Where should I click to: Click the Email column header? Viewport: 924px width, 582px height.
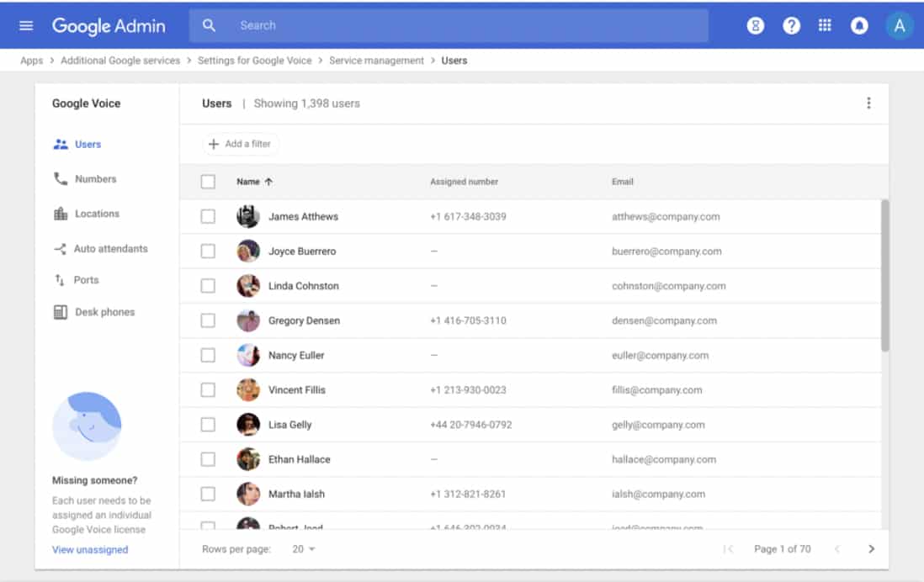pos(622,182)
